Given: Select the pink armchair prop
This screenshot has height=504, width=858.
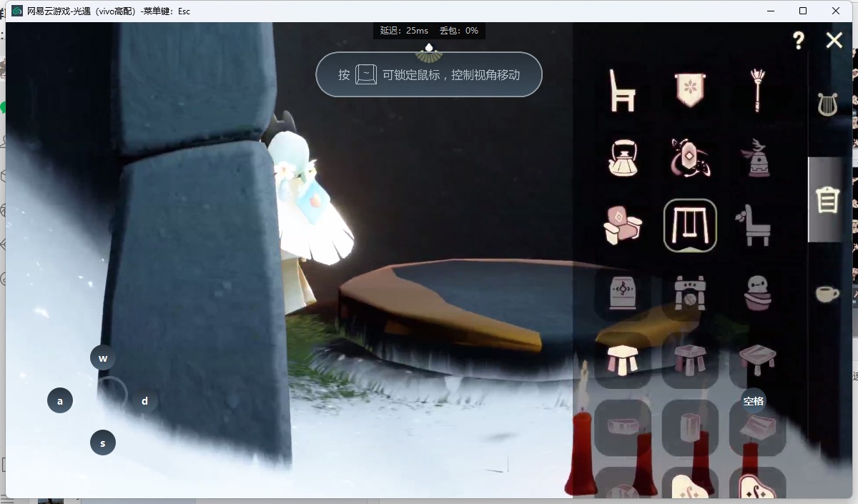Looking at the screenshot, I should click(x=622, y=225).
